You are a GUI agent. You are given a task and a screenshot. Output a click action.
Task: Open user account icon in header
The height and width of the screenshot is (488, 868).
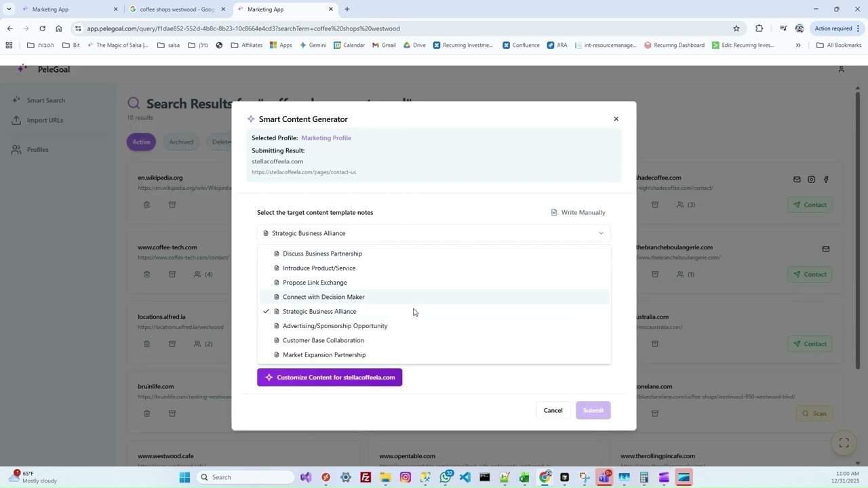(x=841, y=69)
